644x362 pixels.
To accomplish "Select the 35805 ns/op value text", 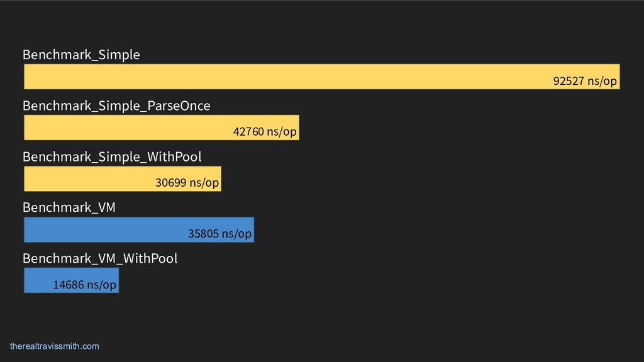I will 219,234.
